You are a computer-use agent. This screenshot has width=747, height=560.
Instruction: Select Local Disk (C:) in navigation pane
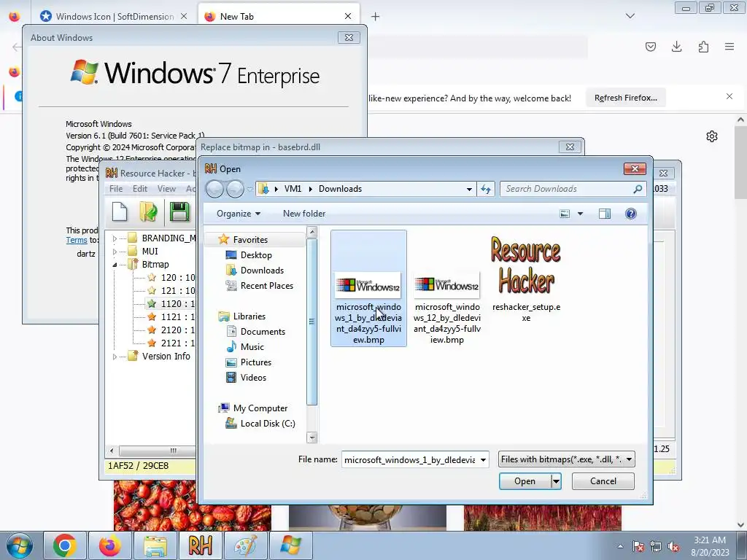267,424
